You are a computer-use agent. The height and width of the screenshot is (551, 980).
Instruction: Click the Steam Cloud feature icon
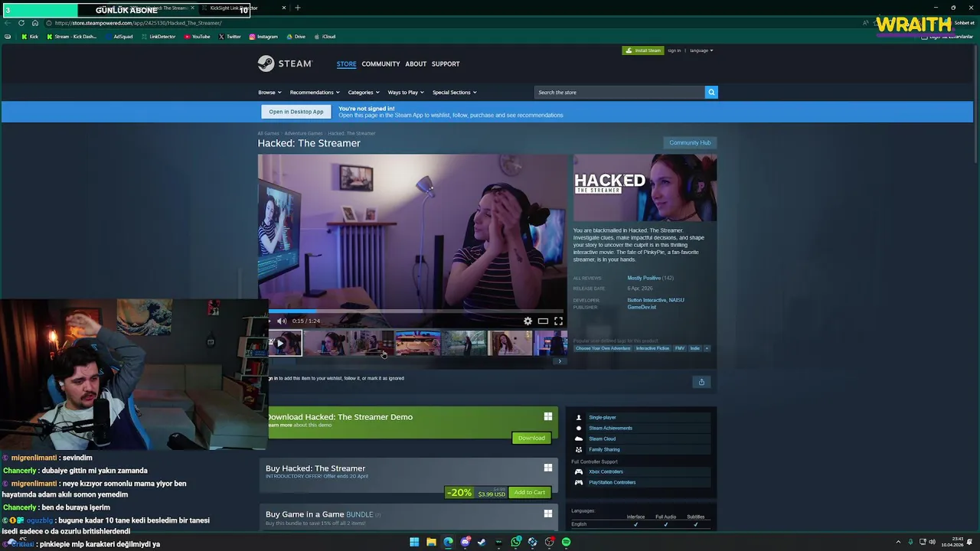click(x=579, y=439)
